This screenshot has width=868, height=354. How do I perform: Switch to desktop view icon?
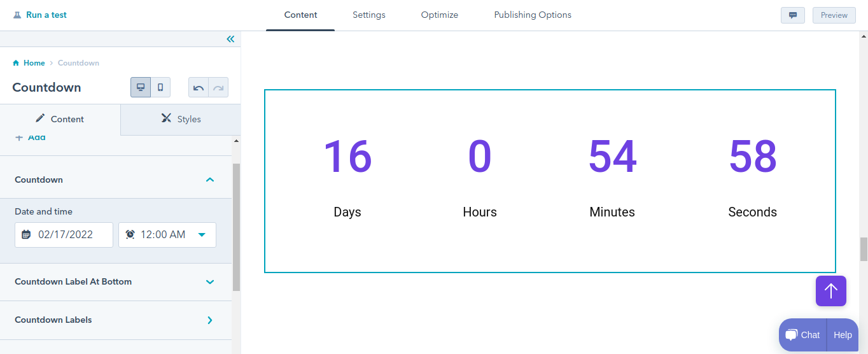[141, 87]
